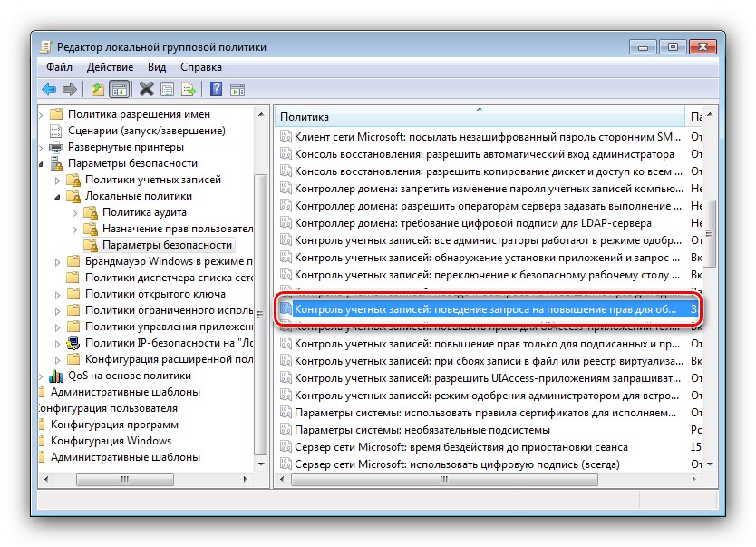Select Конфигурация пользователя tree item
The height and width of the screenshot is (547, 756).
tap(108, 408)
